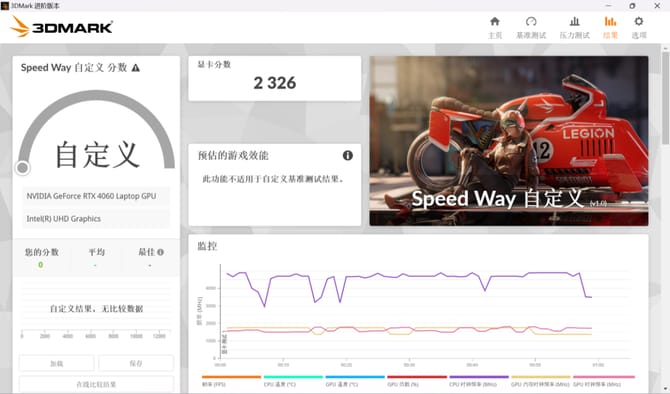Click the score gauge knob
670x394 pixels.
pos(23,168)
